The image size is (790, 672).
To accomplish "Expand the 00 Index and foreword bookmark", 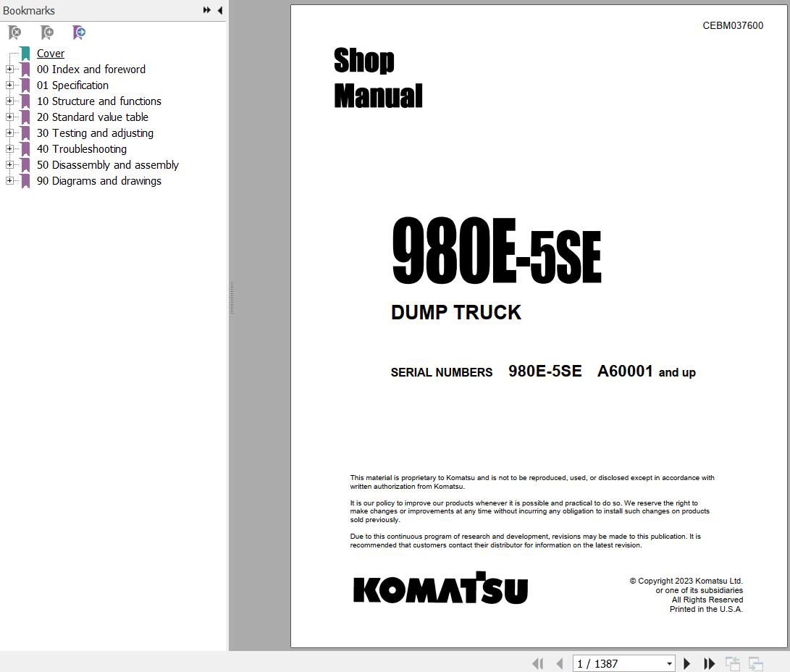I will (x=9, y=69).
